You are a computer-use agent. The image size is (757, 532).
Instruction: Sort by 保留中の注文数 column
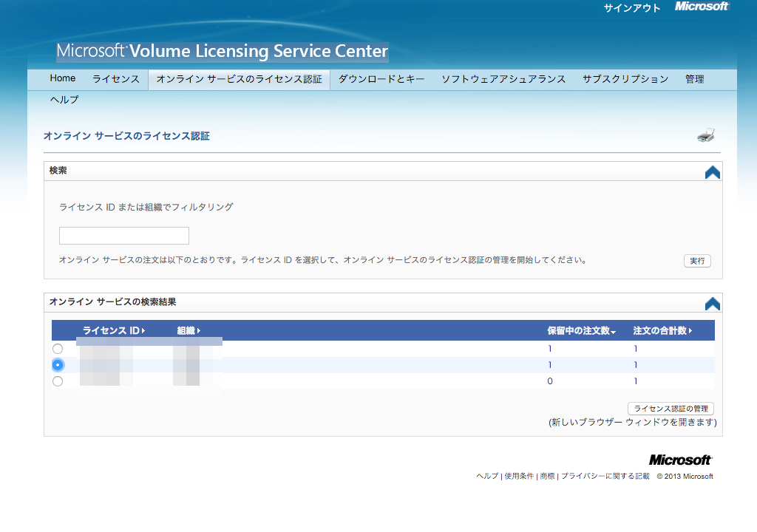point(581,331)
